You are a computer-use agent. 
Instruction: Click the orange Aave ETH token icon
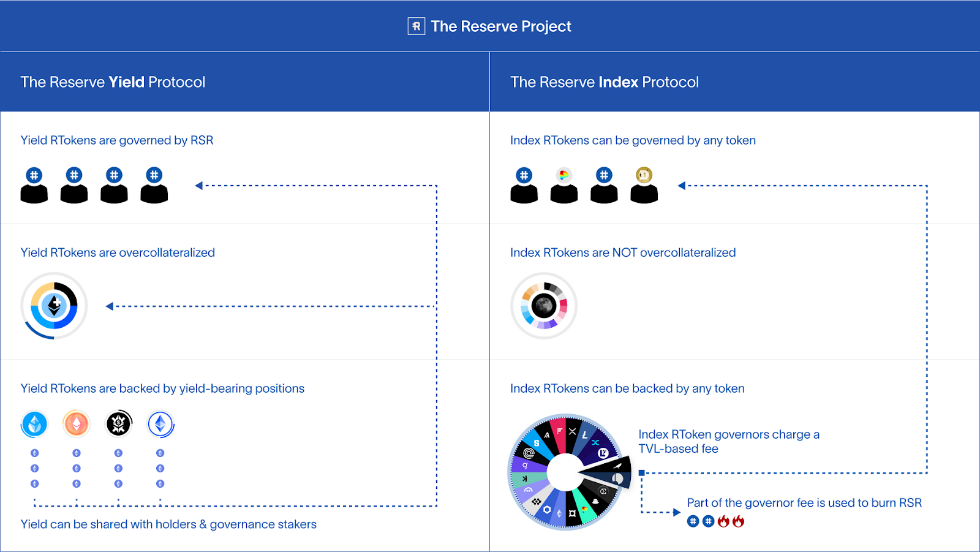76,423
